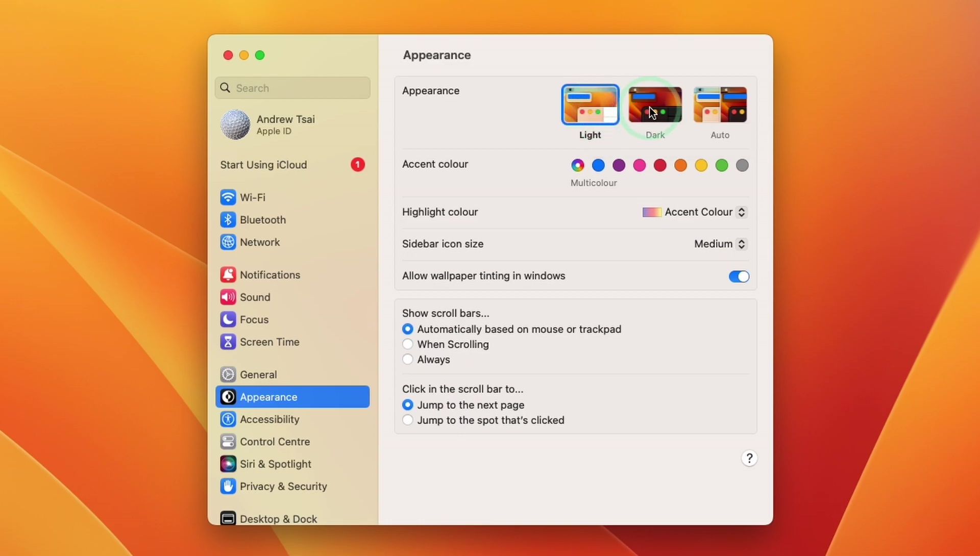This screenshot has width=980, height=556.
Task: Close the System Settings window
Action: pyautogui.click(x=228, y=55)
